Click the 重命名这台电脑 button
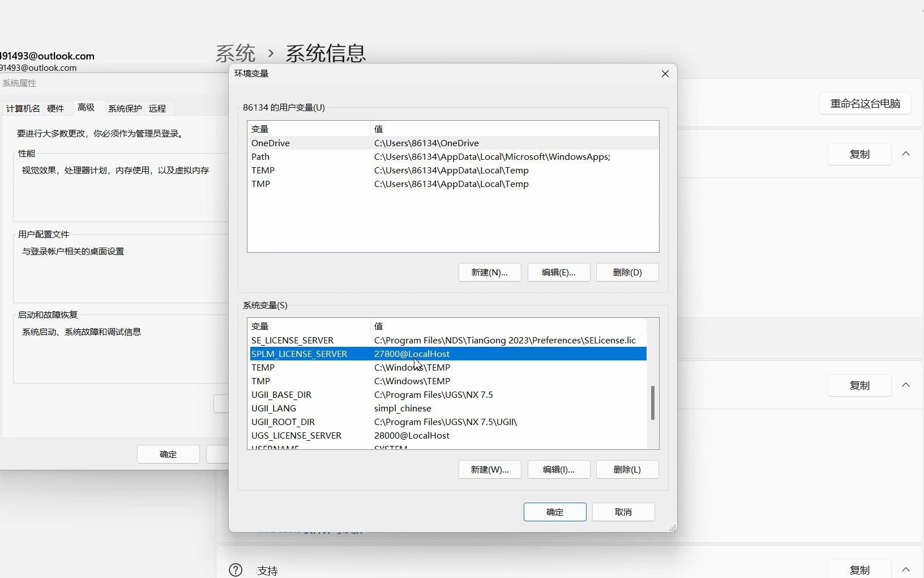This screenshot has height=578, width=924. click(x=865, y=103)
